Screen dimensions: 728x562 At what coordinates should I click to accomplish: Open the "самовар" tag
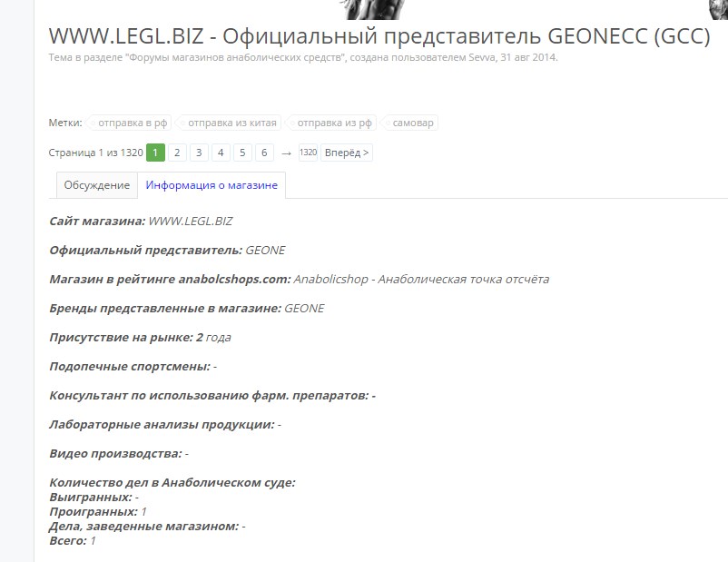point(411,122)
